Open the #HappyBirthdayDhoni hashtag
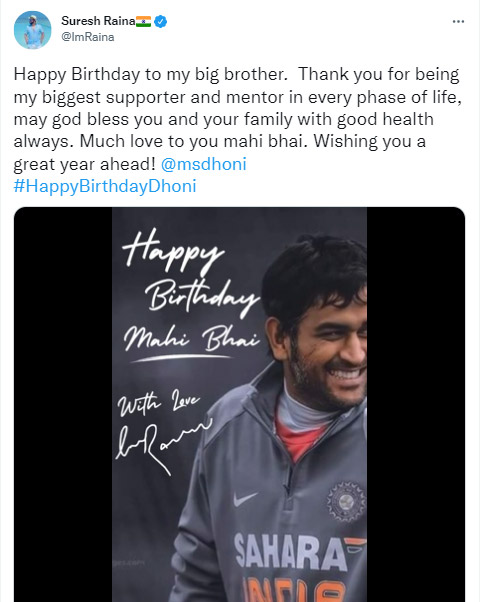The image size is (481, 602). (105, 186)
